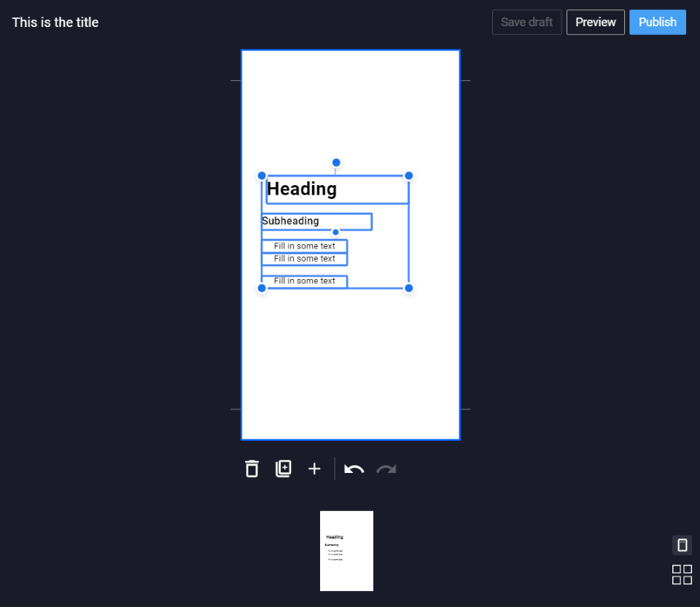Open the story Preview
The height and width of the screenshot is (607, 700).
click(x=596, y=22)
